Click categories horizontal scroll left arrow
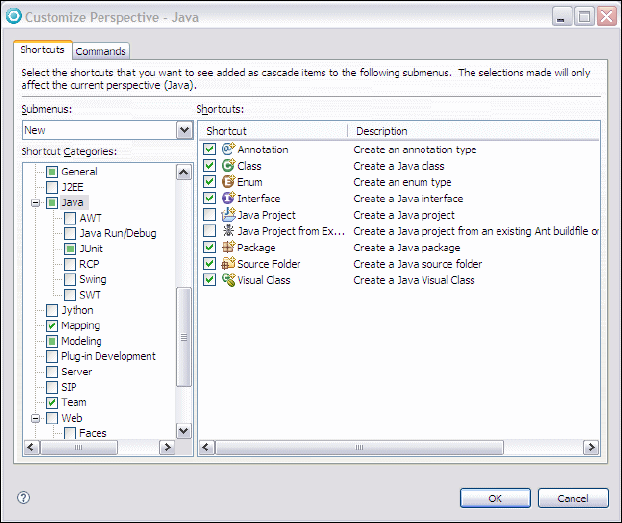The height and width of the screenshot is (523, 622). [31, 447]
